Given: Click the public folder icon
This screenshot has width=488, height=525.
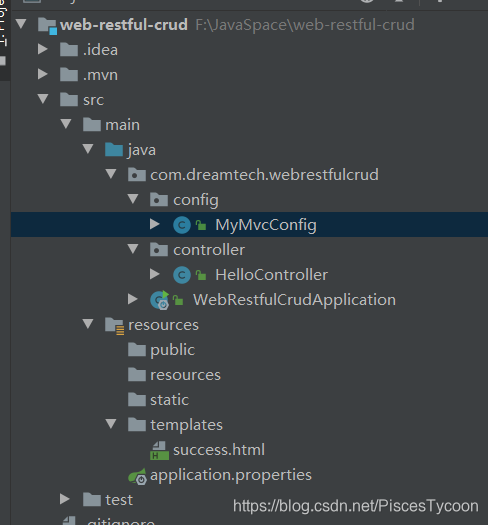Looking at the screenshot, I should [137, 350].
